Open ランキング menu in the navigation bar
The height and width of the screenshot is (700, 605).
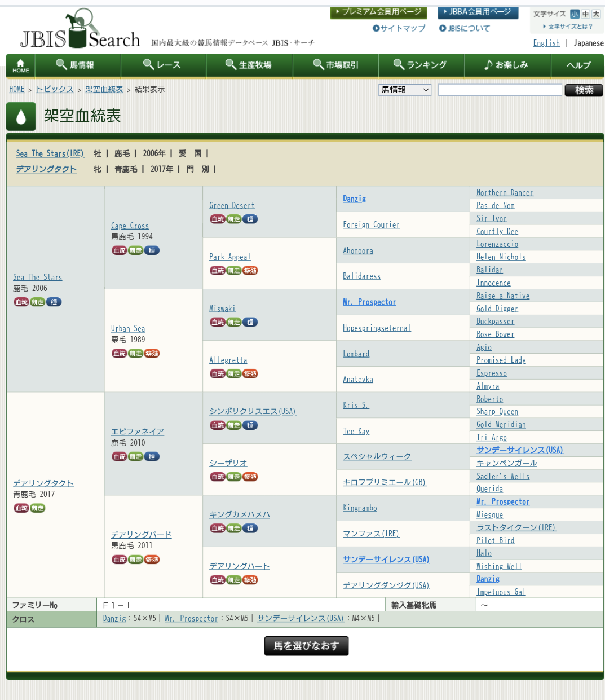(421, 65)
